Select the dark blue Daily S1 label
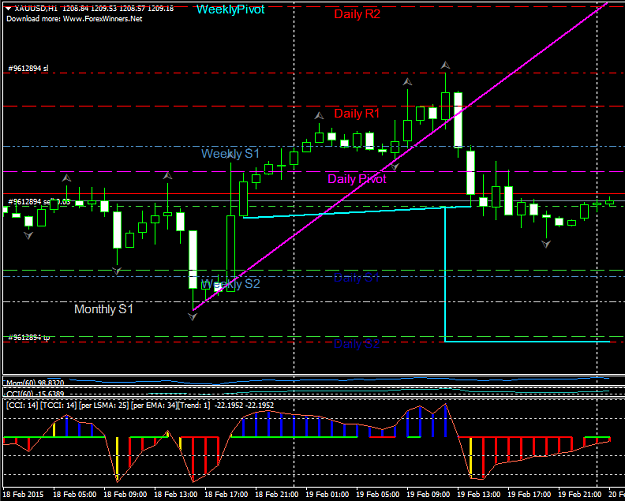The width and height of the screenshot is (625, 501). coord(356,278)
